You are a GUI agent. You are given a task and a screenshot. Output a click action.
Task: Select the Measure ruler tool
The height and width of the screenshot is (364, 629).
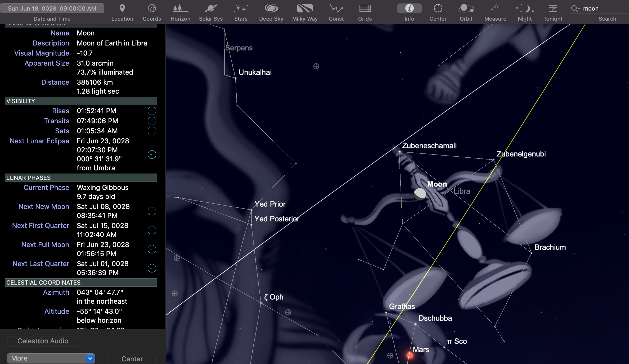(495, 9)
